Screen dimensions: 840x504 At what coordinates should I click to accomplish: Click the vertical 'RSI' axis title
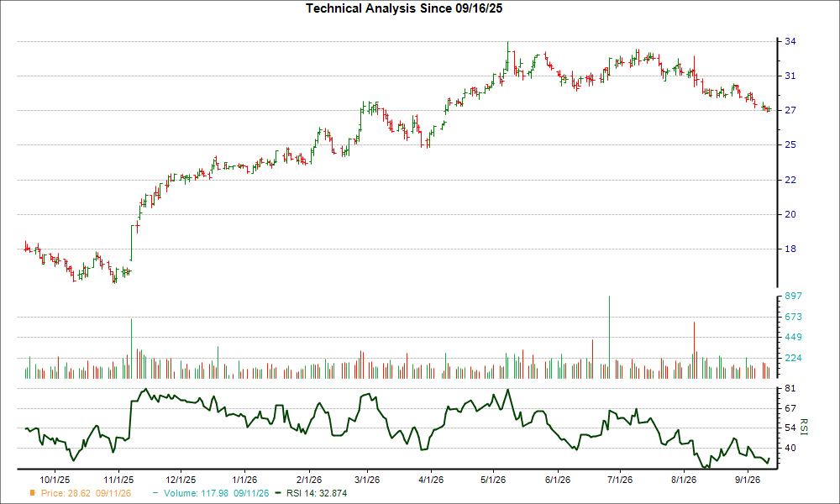pos(804,427)
